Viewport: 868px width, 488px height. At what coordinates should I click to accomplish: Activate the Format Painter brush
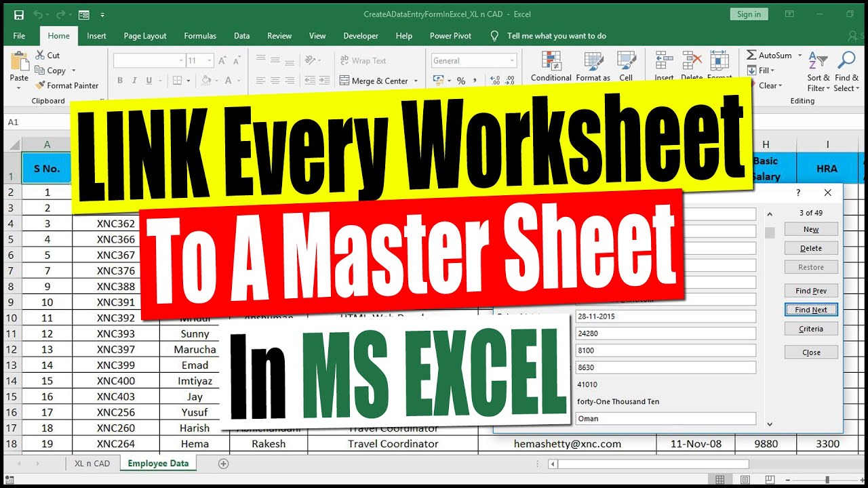point(40,85)
